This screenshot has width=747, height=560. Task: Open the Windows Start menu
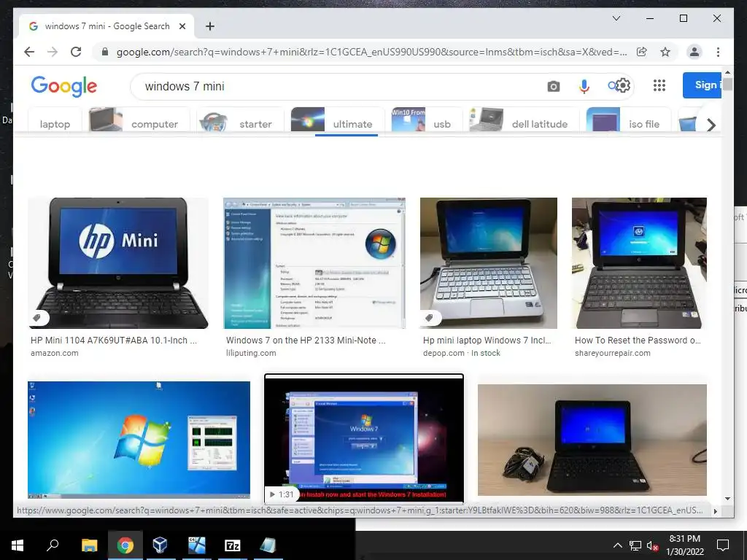click(18, 545)
